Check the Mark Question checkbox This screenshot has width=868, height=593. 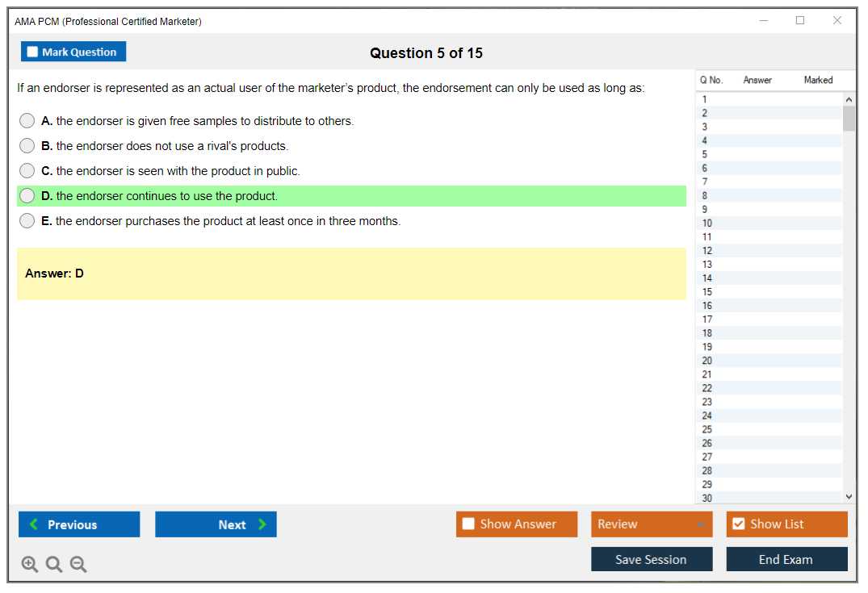33,52
